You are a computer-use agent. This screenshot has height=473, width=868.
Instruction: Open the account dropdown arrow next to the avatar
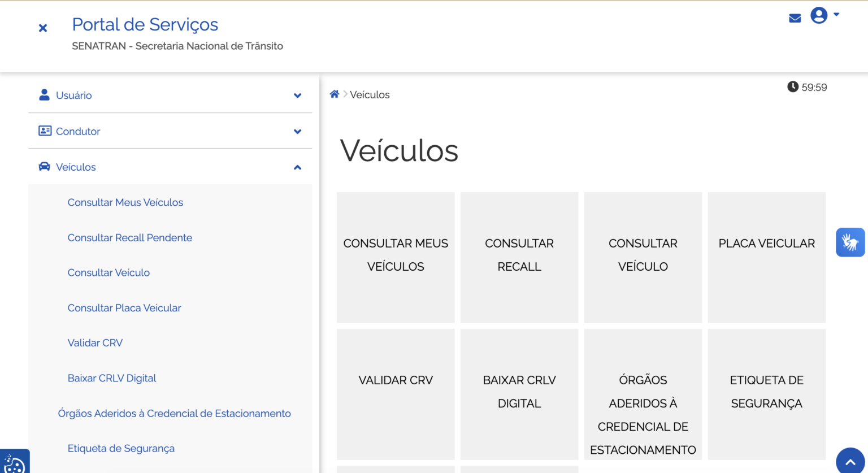pyautogui.click(x=833, y=16)
